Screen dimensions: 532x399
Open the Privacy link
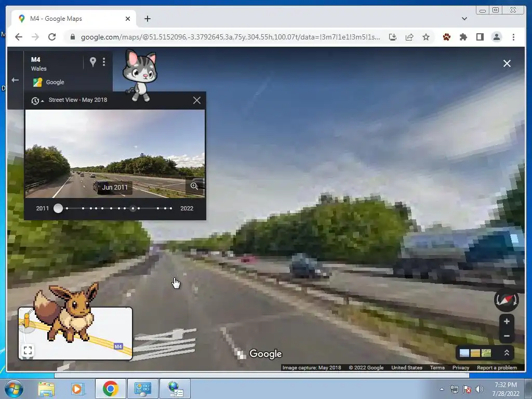pos(461,368)
